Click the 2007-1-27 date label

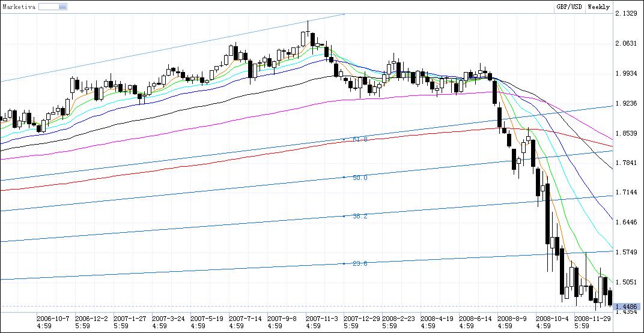(130, 318)
